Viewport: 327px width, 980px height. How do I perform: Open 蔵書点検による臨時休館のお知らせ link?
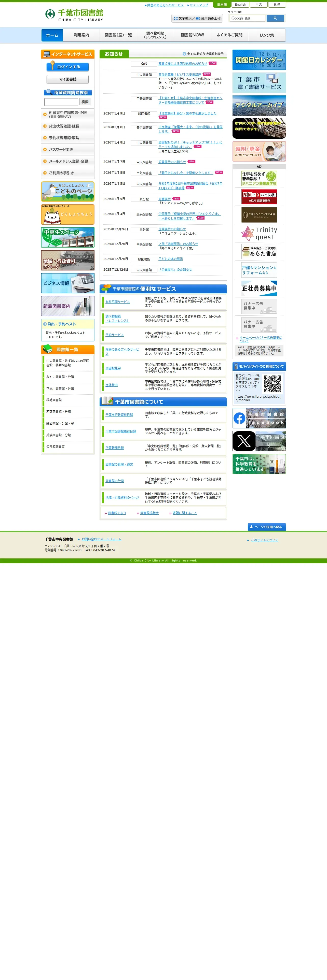[183, 64]
